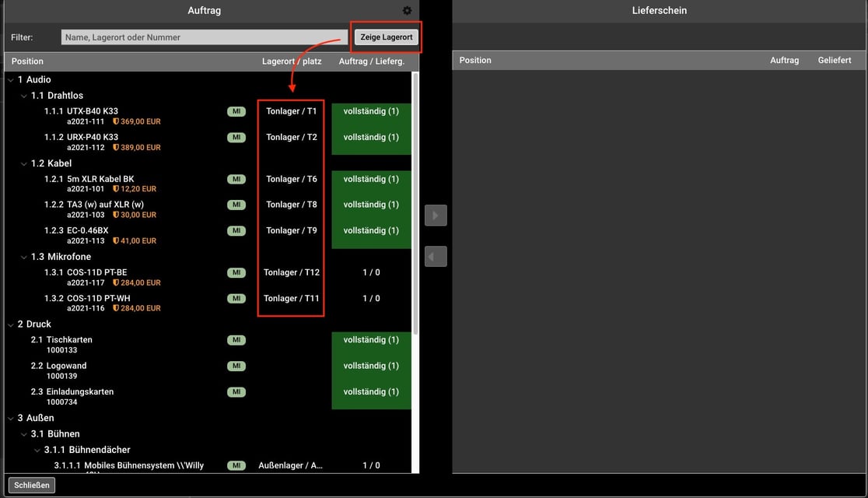Toggle the Zeige Lagerort button
The width and height of the screenshot is (868, 498).
click(387, 37)
